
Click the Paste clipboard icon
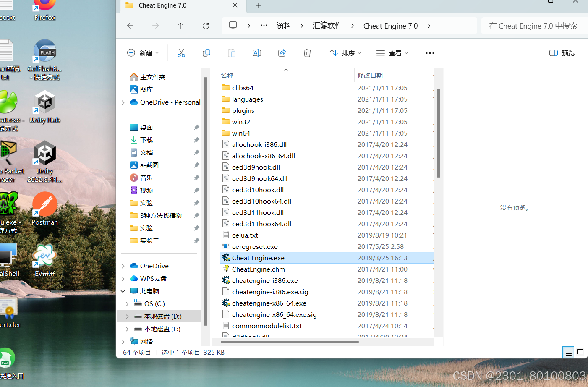click(x=232, y=53)
